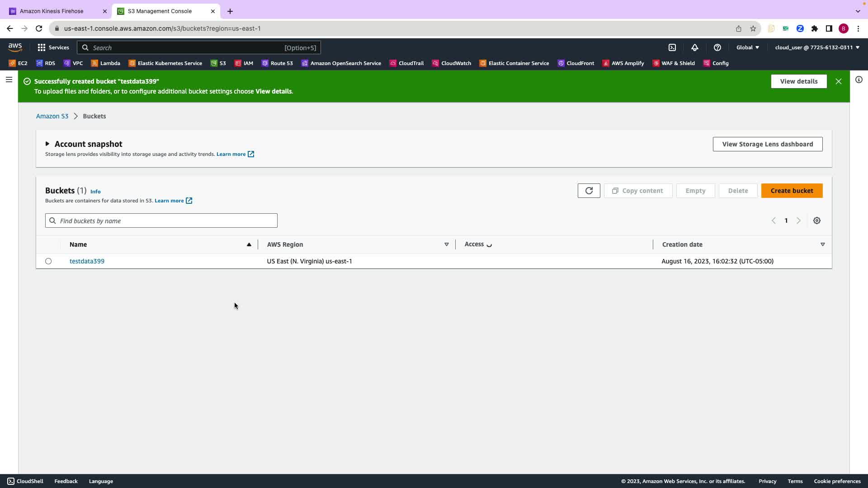
Task: Expand the Account snapshot section
Action: [47, 144]
